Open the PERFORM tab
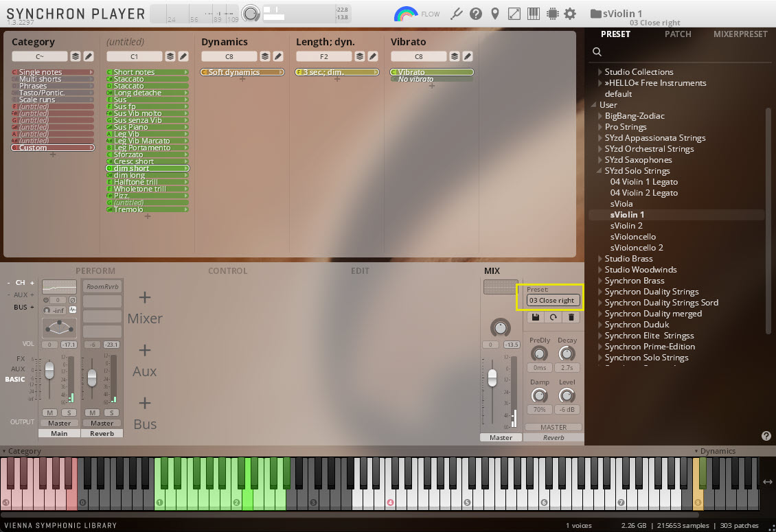This screenshot has width=776, height=532. point(95,270)
